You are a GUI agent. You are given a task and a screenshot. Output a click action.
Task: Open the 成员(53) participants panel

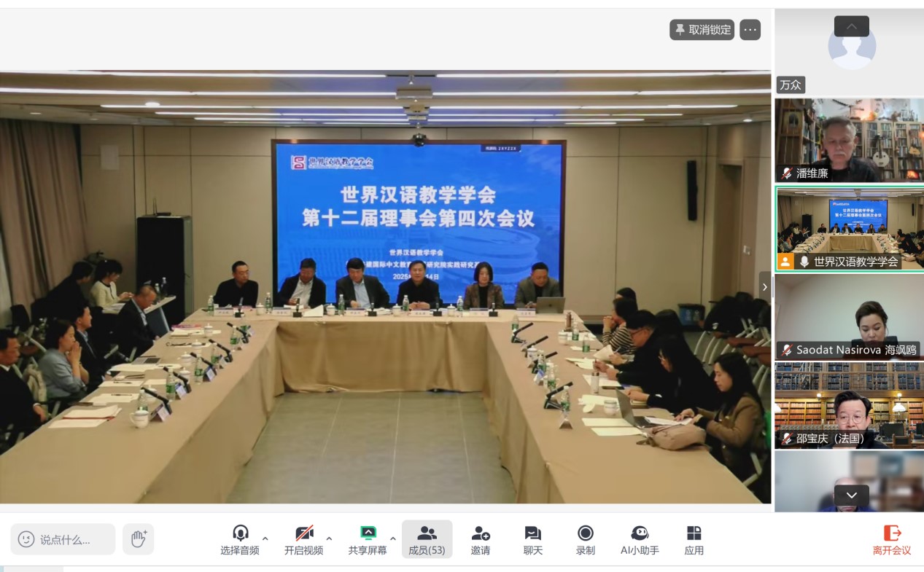point(427,540)
